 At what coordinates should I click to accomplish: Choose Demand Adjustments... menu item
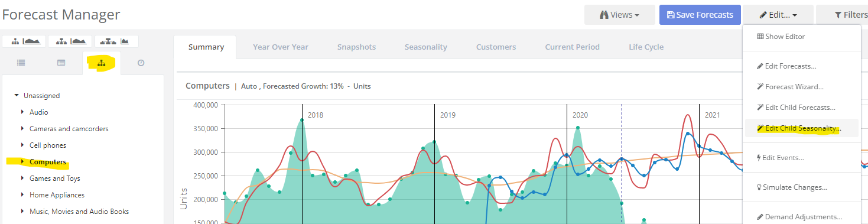pos(802,217)
